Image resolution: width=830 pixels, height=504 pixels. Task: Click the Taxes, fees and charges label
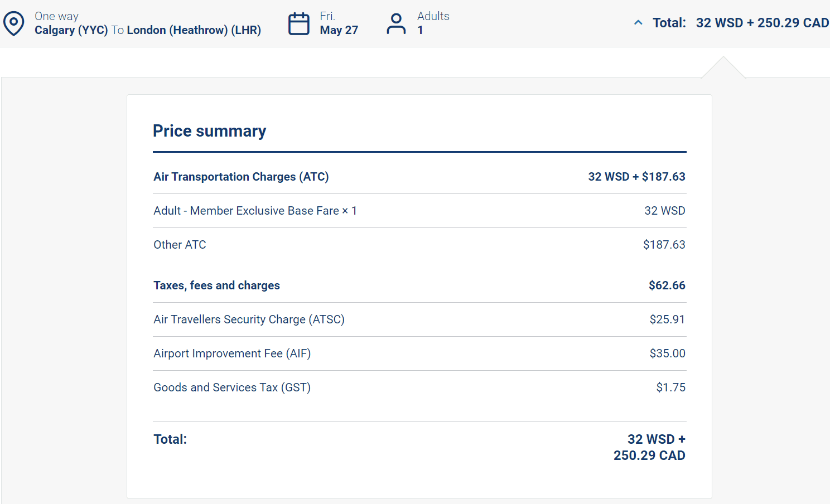[216, 285]
